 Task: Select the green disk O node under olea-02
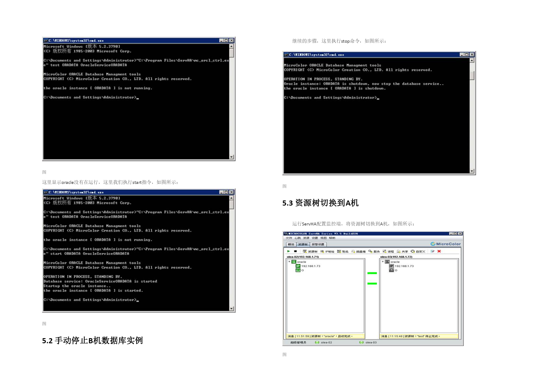tap(300, 270)
